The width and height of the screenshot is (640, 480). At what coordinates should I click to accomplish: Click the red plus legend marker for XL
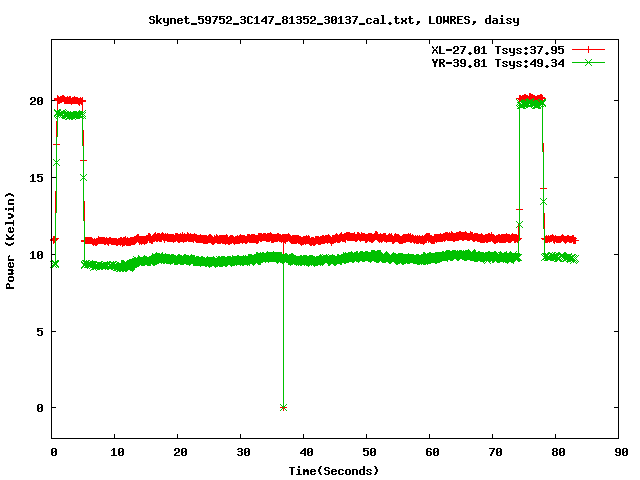[588, 50]
